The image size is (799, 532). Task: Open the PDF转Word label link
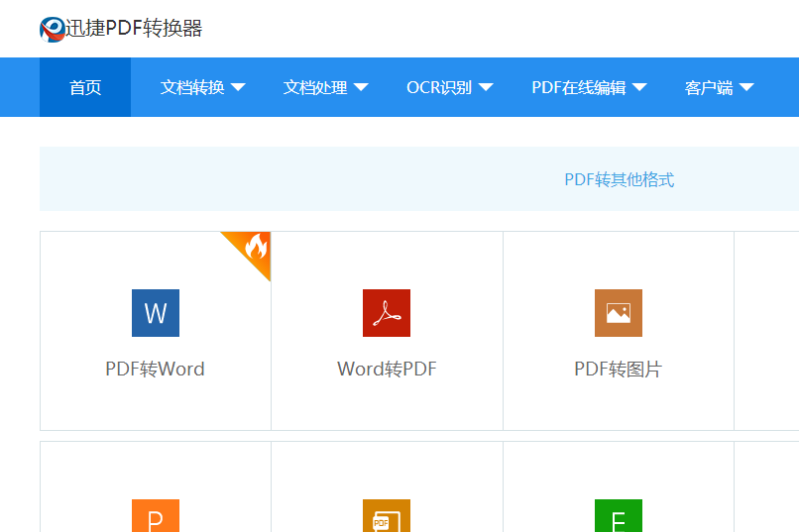155,370
